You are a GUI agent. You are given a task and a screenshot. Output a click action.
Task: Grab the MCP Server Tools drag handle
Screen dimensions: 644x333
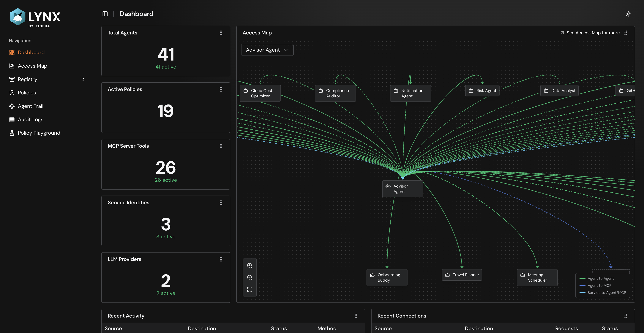pos(221,146)
